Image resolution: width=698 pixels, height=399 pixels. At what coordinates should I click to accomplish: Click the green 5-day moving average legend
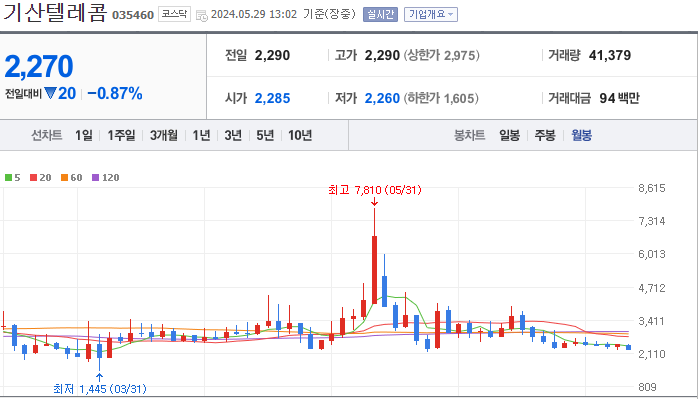[x=12, y=178]
